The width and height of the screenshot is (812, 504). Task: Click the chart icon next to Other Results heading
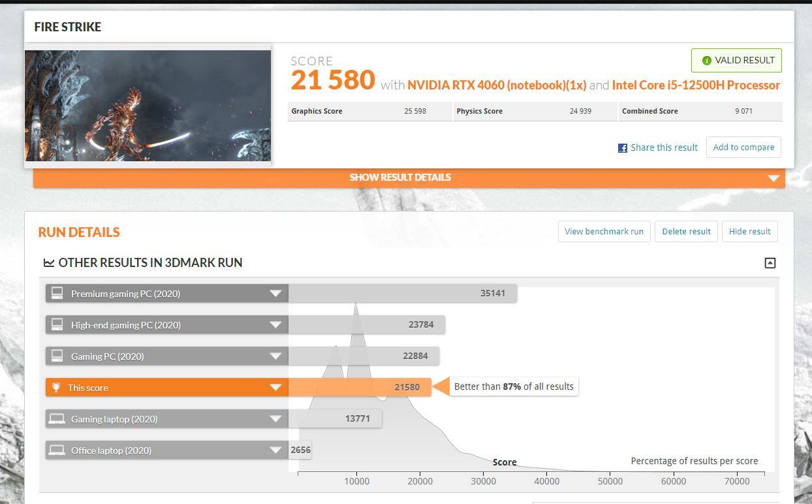point(49,263)
